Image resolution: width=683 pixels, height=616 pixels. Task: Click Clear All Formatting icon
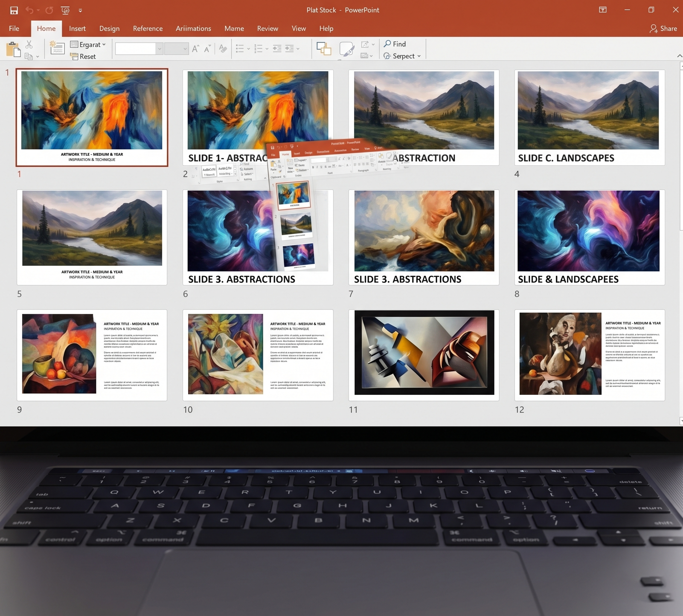coord(223,48)
